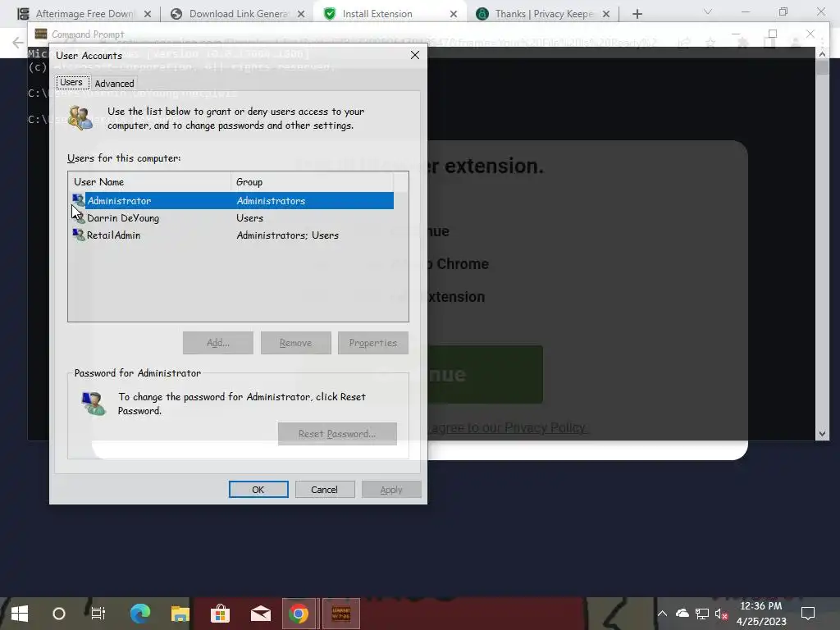Click the Add... button
This screenshot has width=840, height=630.
[x=218, y=343]
